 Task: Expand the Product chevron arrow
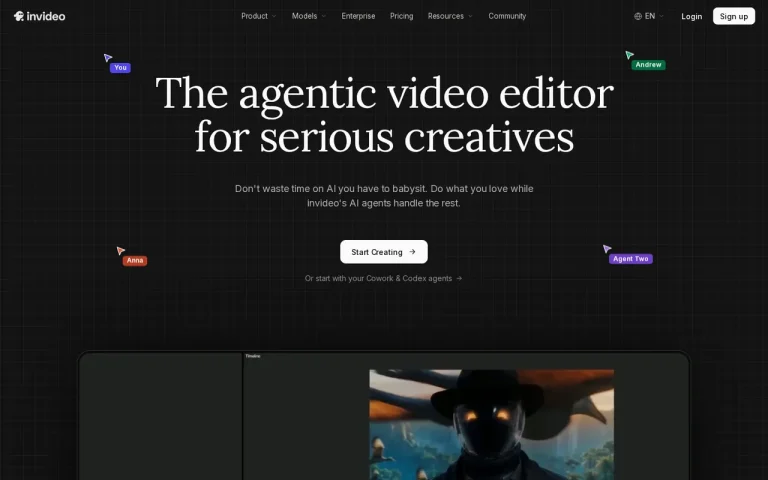pos(274,16)
